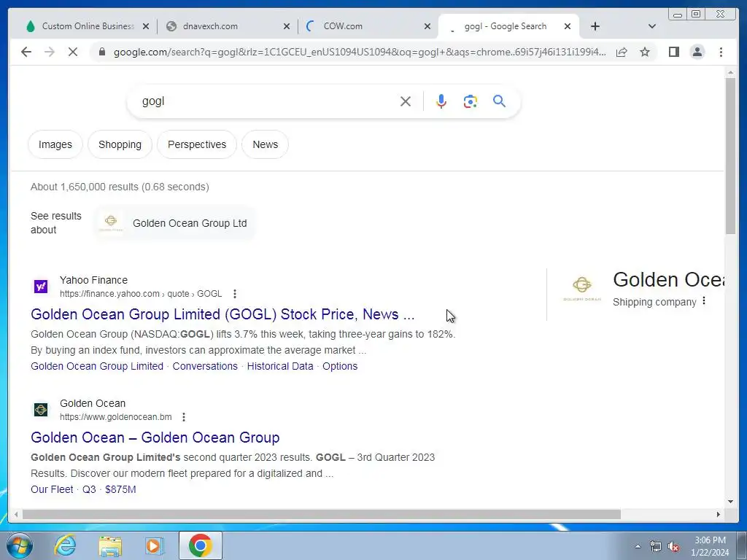Submit search with magnifier icon
The height and width of the screenshot is (560, 747).
click(499, 101)
